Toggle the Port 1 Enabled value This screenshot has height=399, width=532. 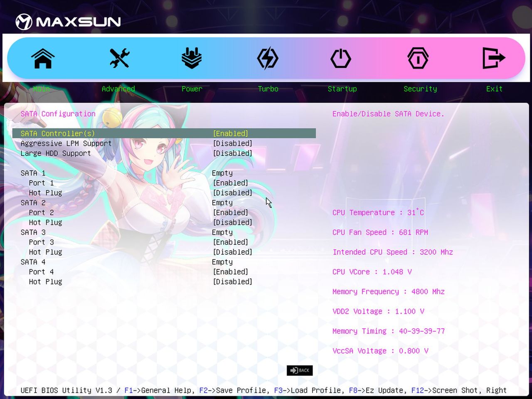pyautogui.click(x=231, y=183)
